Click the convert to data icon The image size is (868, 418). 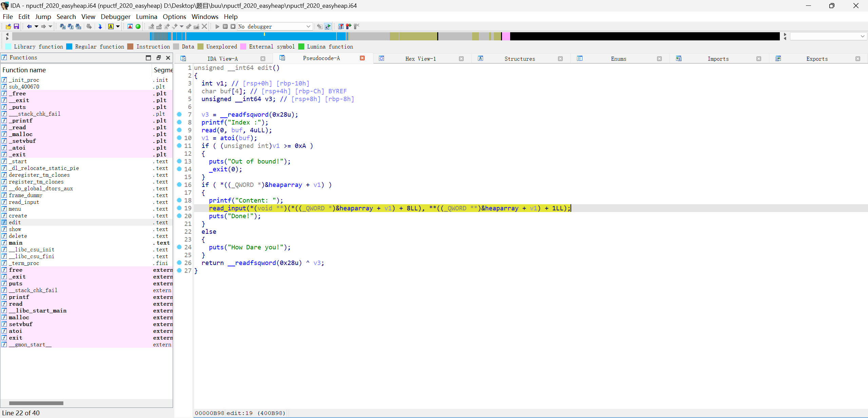pos(159,26)
